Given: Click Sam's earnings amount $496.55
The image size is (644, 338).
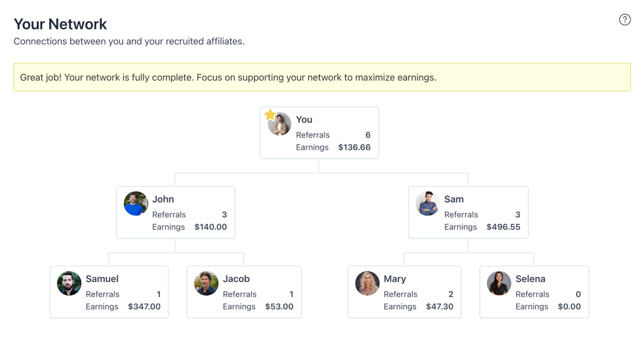Looking at the screenshot, I should pos(503,227).
